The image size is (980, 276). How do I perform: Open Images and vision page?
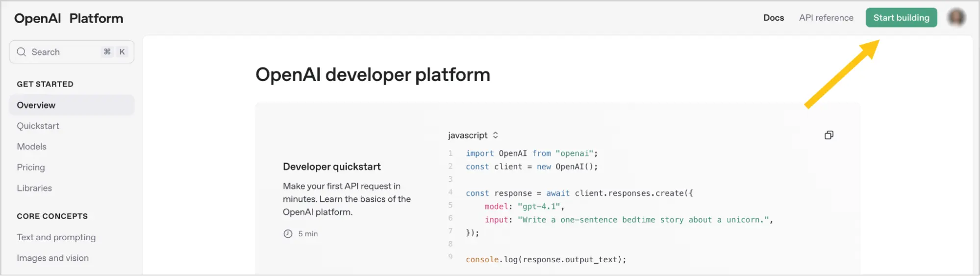[52, 258]
